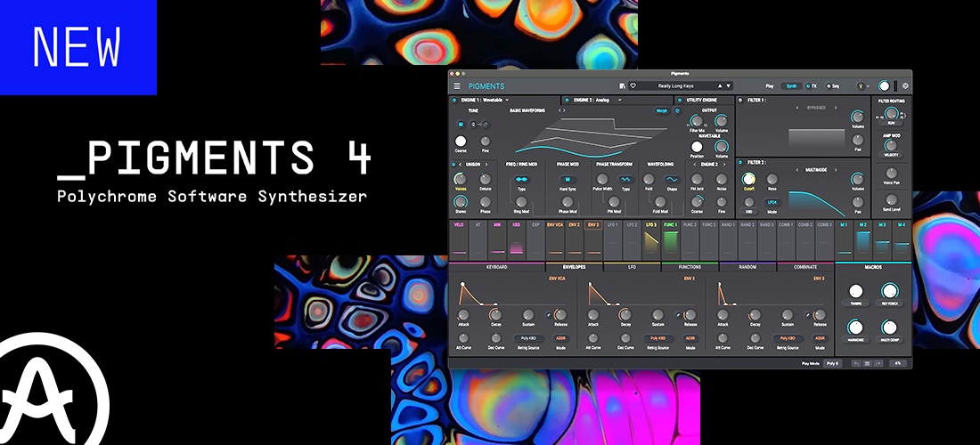This screenshot has height=445, width=980.
Task: Open the settings gear in Pigments toolbar
Action: (905, 86)
